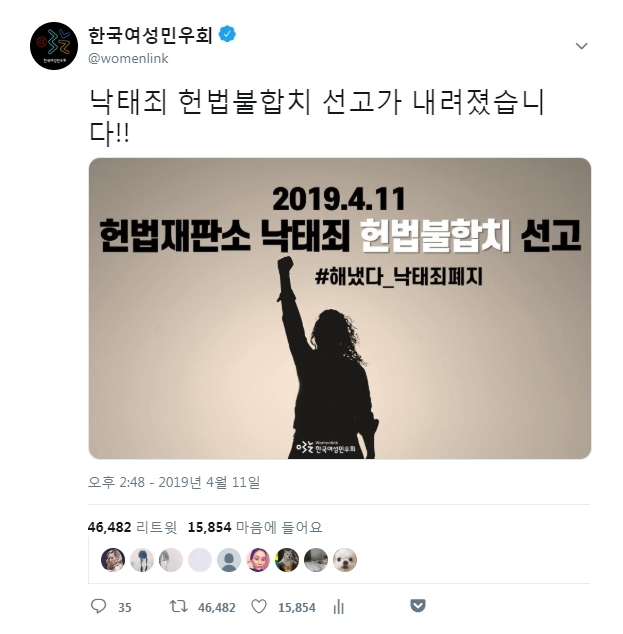Open the default gray silhouette liker avatar
The image size is (623, 634).
pyautogui.click(x=229, y=560)
